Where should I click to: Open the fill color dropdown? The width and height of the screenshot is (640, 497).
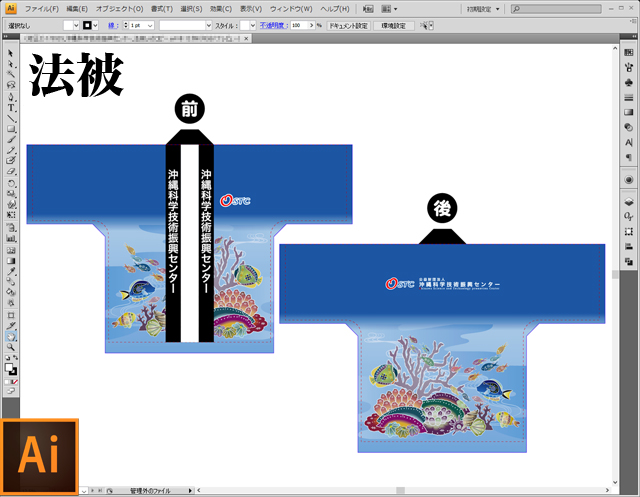[x=76, y=25]
